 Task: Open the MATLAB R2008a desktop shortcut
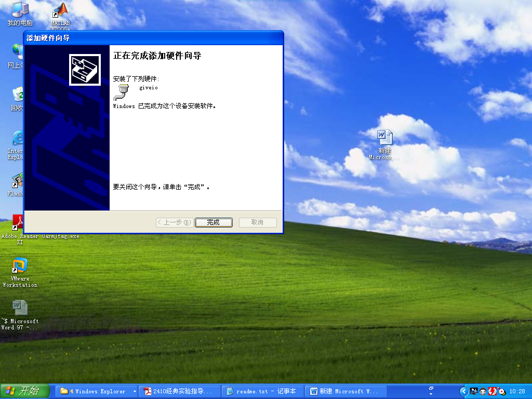click(x=60, y=16)
